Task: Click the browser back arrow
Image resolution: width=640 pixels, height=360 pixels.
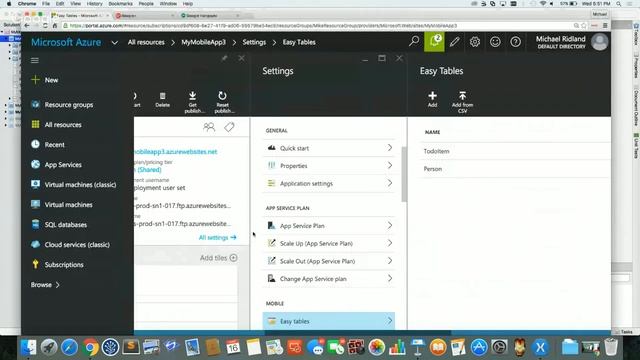Action: pyautogui.click(x=27, y=25)
